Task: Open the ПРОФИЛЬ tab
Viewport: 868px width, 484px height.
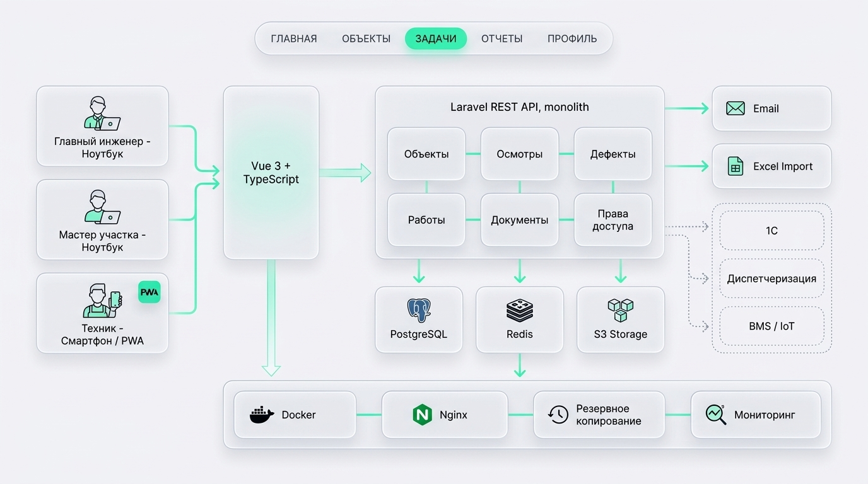Action: [x=572, y=38]
